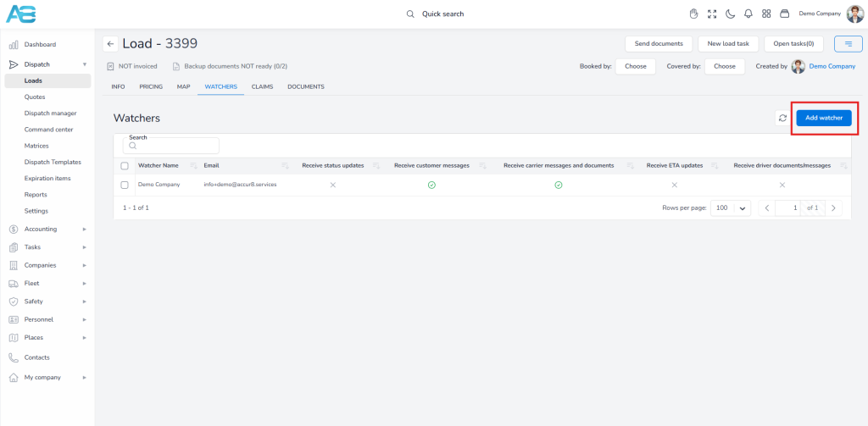This screenshot has width=868, height=426.
Task: Sort by Email column icon
Action: pos(285,165)
